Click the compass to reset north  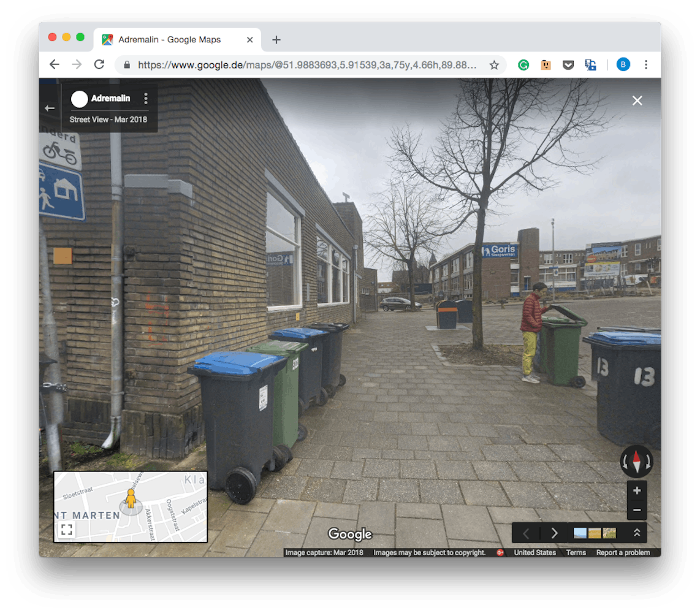(x=636, y=461)
